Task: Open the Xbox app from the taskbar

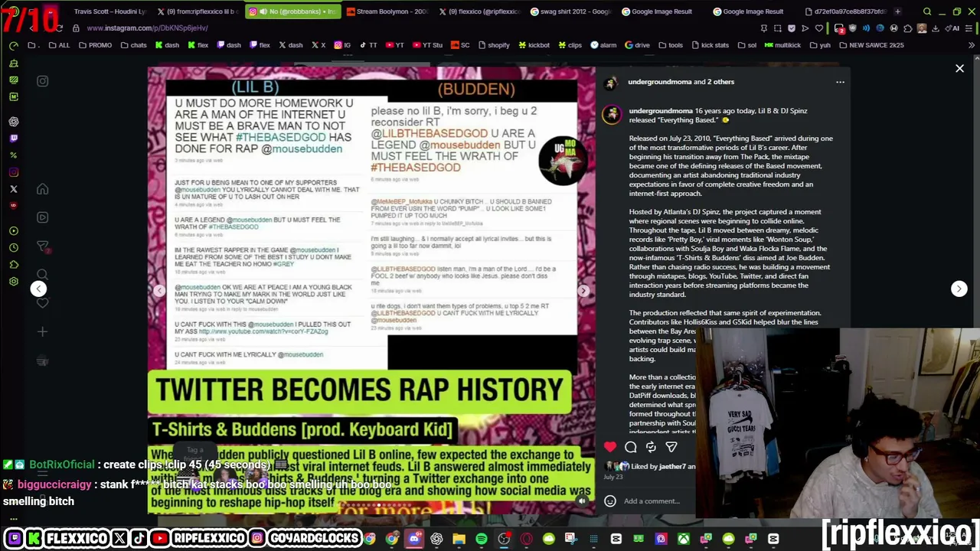Action: [x=683, y=539]
